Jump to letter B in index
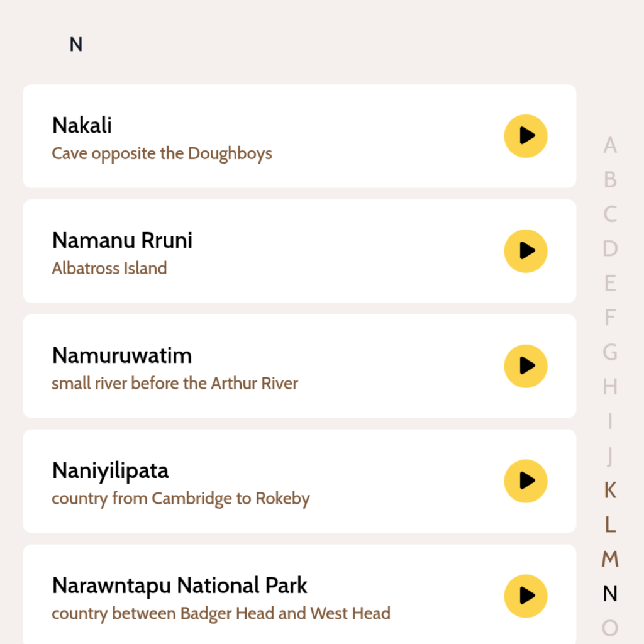This screenshot has height=644, width=644. point(609,180)
